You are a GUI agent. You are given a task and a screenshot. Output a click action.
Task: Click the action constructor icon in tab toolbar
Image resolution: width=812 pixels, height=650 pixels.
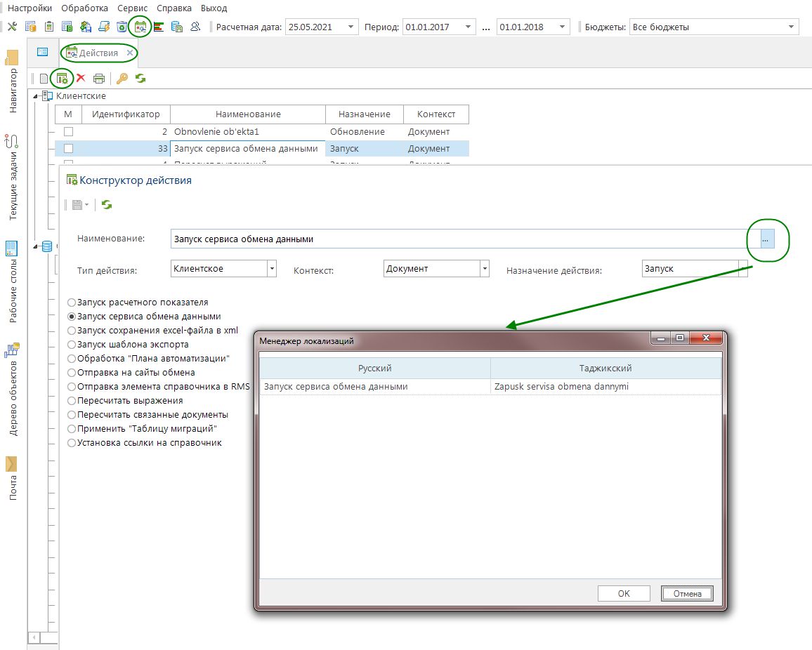tap(62, 79)
